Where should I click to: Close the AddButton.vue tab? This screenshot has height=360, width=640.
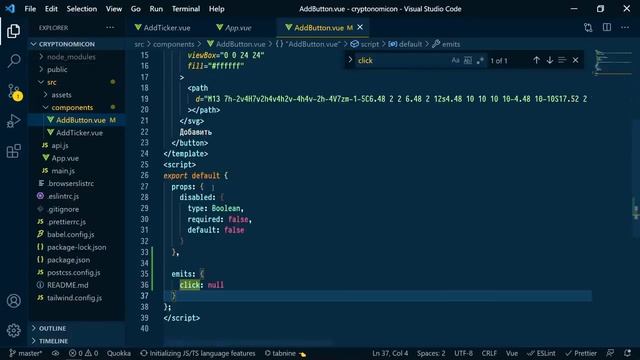point(360,27)
